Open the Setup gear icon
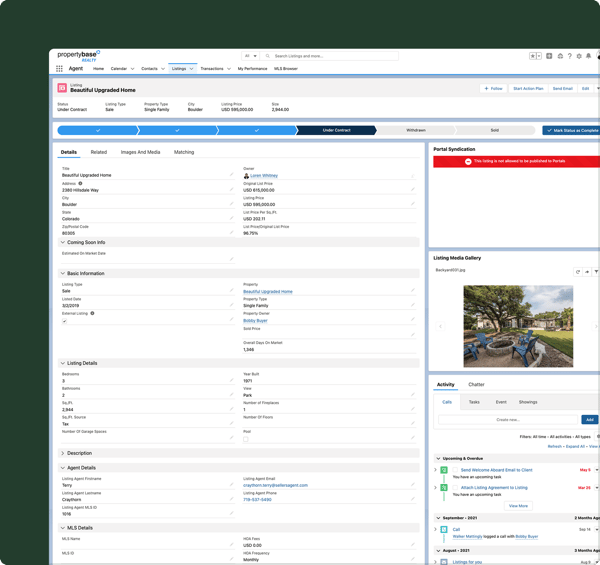The image size is (600, 565). point(579,56)
